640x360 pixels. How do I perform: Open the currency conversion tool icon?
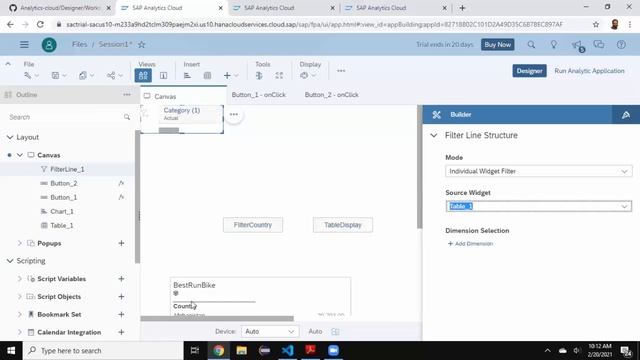259,76
